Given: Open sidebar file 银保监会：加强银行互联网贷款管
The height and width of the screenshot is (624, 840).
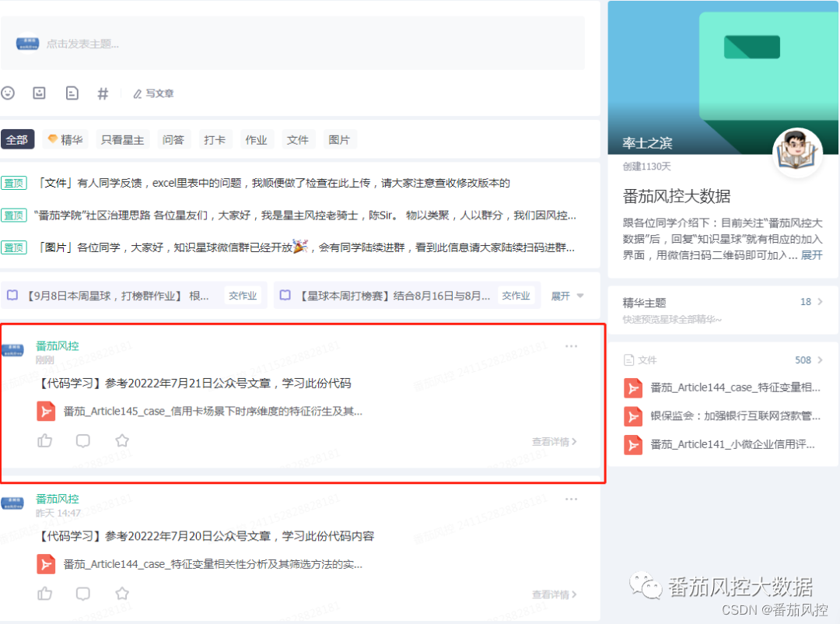Looking at the screenshot, I should click(735, 416).
